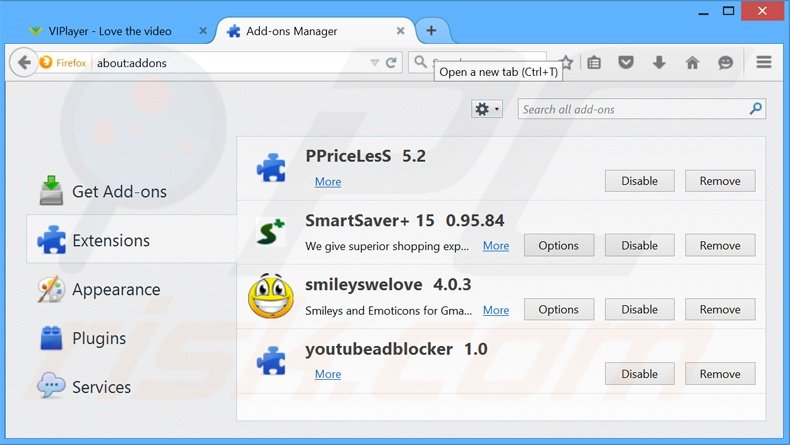The width and height of the screenshot is (790, 445).
Task: Remove the smileyswelove extension
Action: (720, 309)
